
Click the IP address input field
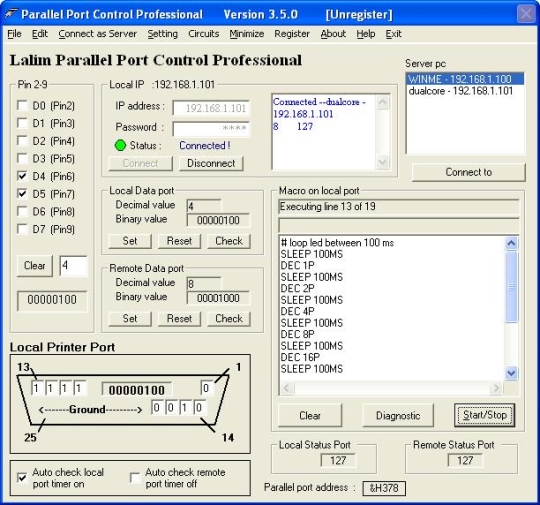click(211, 108)
